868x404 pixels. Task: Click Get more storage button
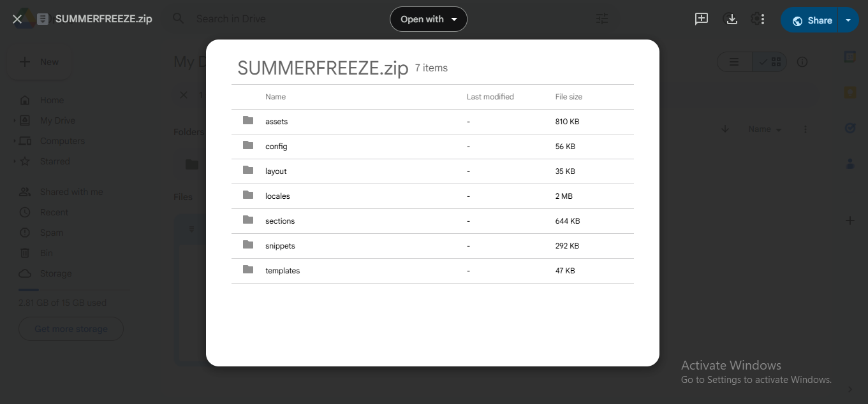point(71,329)
